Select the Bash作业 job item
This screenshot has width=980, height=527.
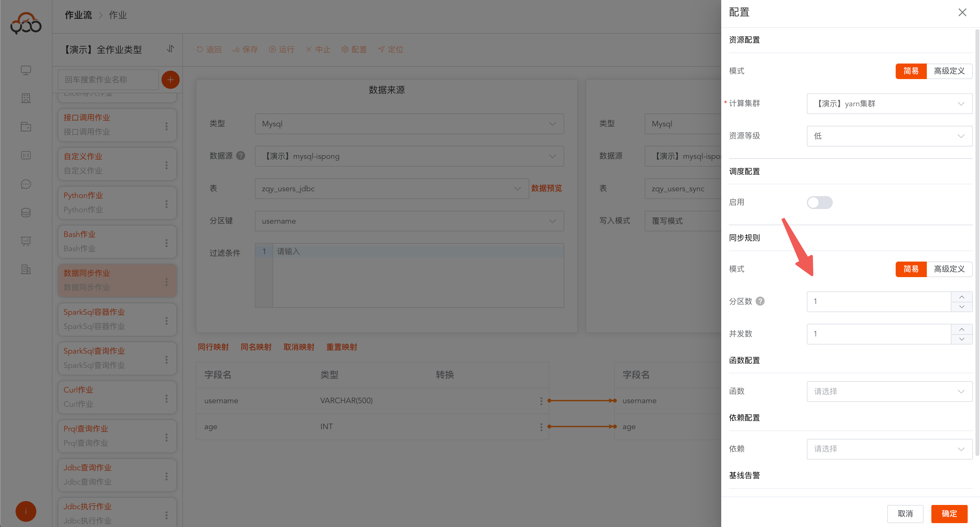[110, 241]
